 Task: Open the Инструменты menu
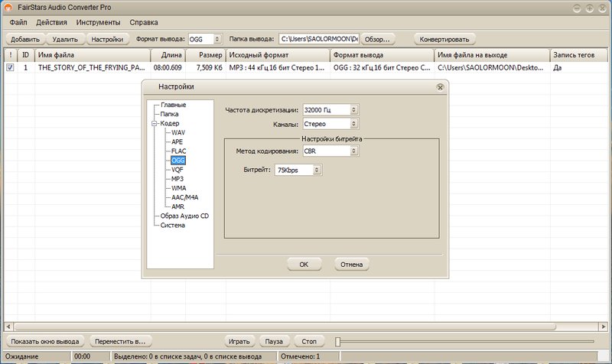99,23
